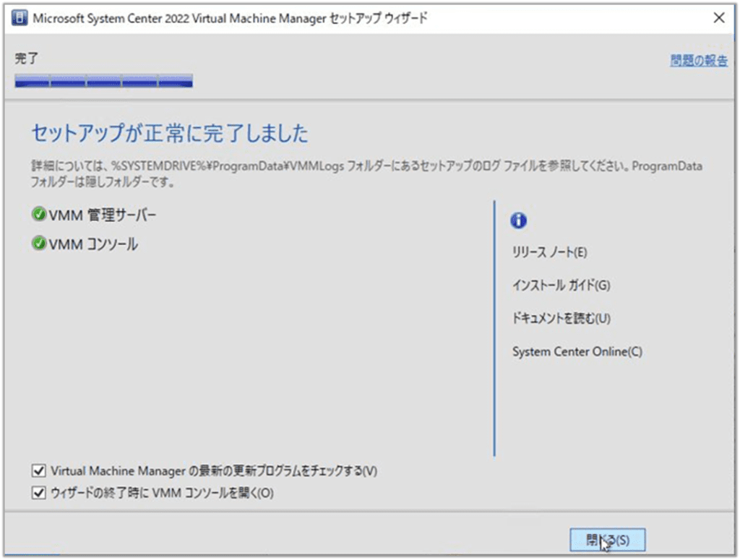The image size is (740, 560).
Task: Click the VMMLogs folder description text
Action: pyautogui.click(x=366, y=173)
